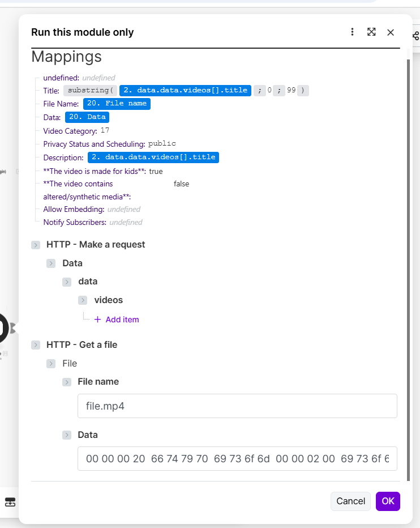Expand the dialog to fullscreen
The image size is (420, 528).
pyautogui.click(x=371, y=32)
